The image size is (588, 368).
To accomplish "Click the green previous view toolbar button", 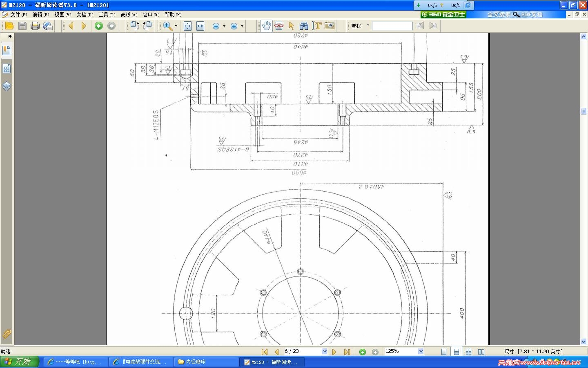I will [99, 26].
